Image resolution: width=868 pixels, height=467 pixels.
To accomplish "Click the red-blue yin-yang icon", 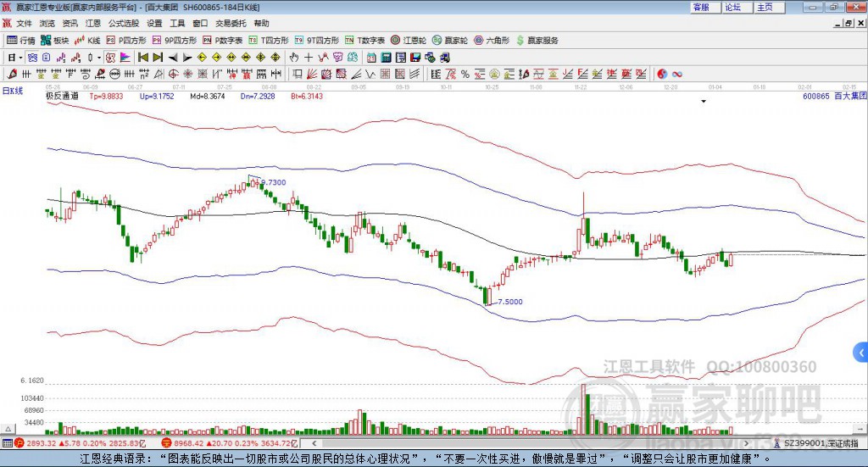I will click(662, 74).
